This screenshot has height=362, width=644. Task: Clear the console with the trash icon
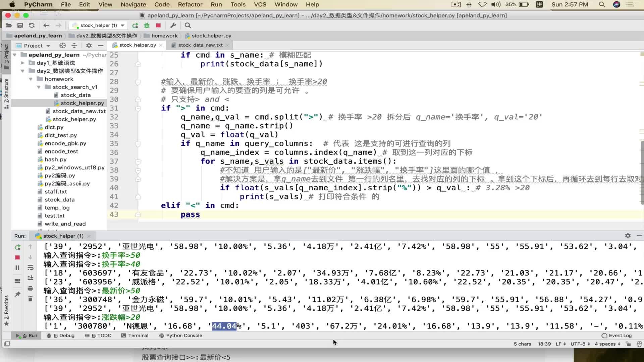point(30,299)
